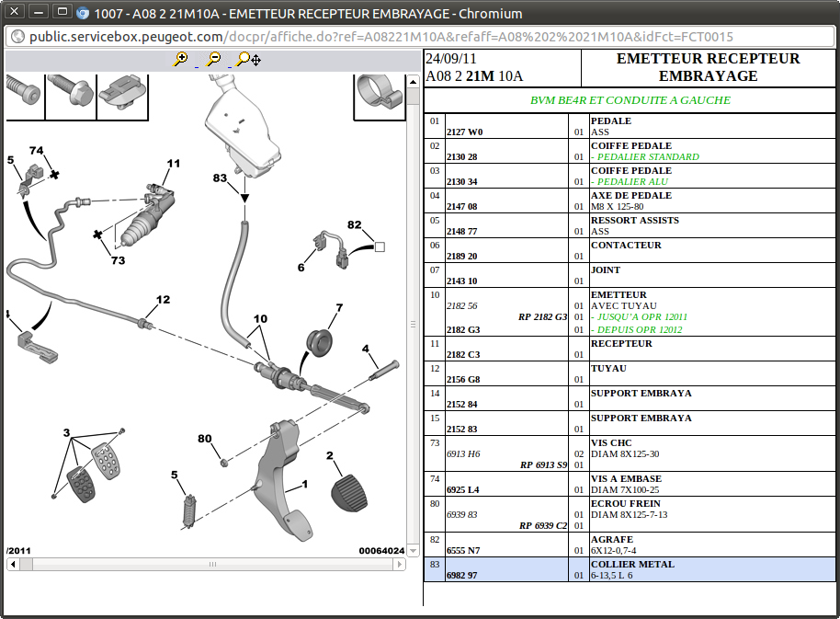
Task: Select callout 74 in the diagram
Action: point(37,151)
